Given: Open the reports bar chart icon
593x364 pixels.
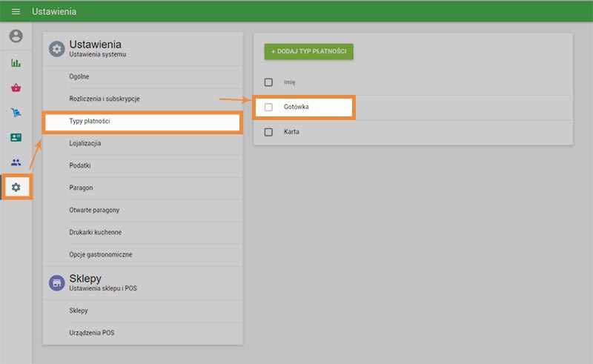Looking at the screenshot, I should [16, 63].
